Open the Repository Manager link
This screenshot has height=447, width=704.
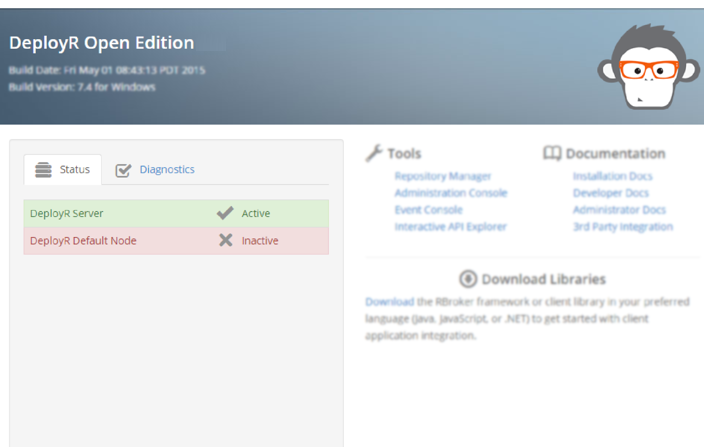(443, 176)
